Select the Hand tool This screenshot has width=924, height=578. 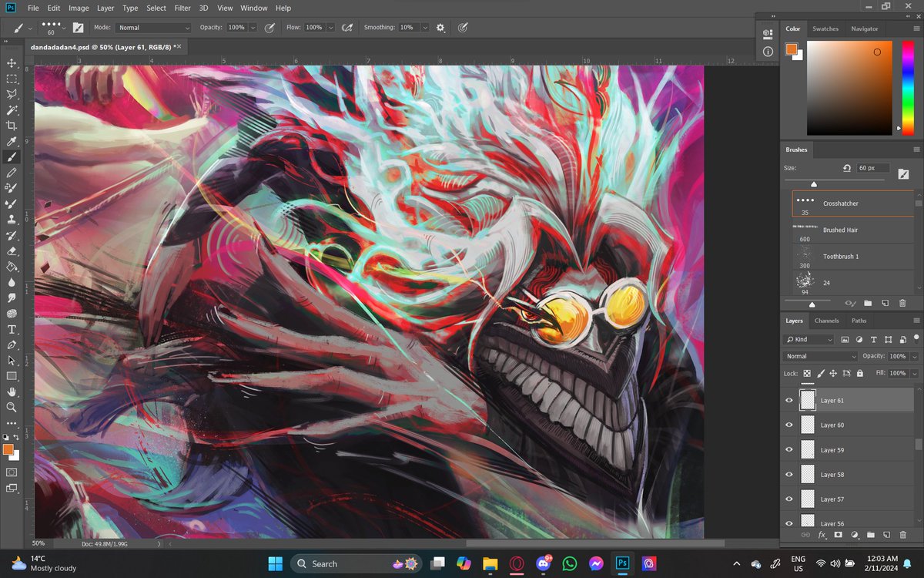point(12,391)
